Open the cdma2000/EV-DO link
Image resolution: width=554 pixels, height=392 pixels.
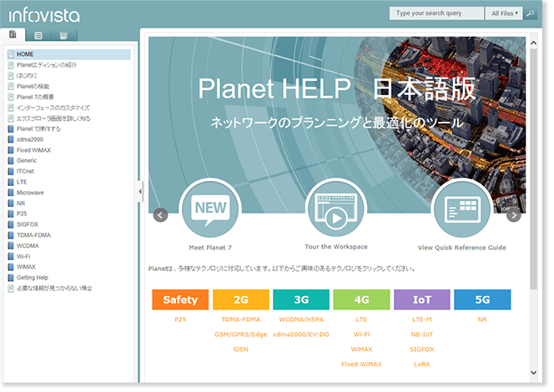click(301, 334)
